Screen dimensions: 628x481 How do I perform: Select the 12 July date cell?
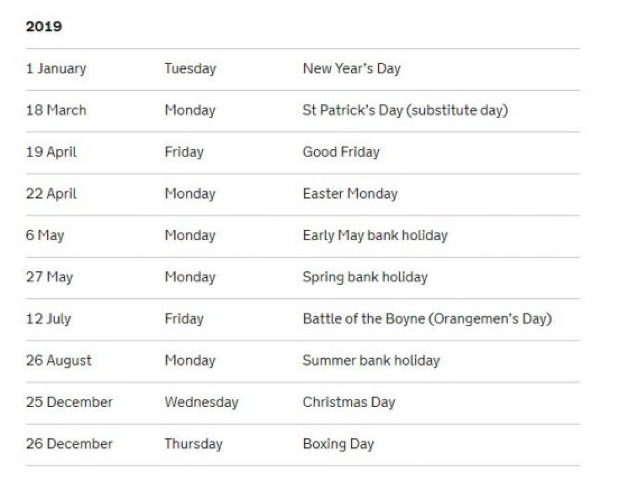pos(49,319)
